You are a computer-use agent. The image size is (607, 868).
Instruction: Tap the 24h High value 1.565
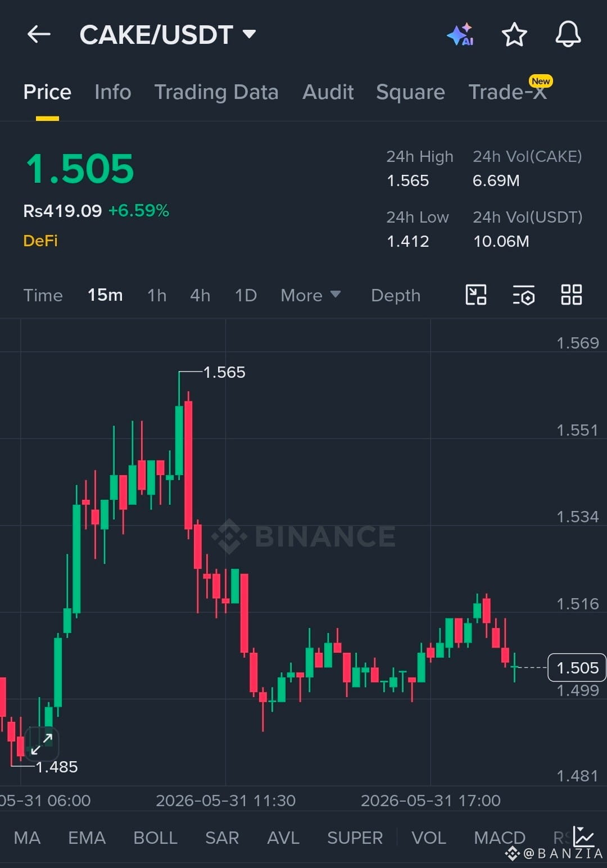point(408,180)
